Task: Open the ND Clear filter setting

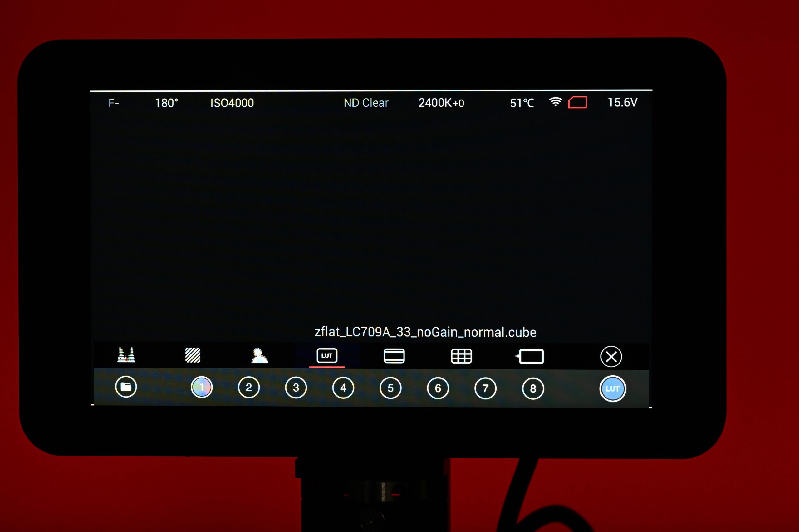Action: [x=366, y=103]
